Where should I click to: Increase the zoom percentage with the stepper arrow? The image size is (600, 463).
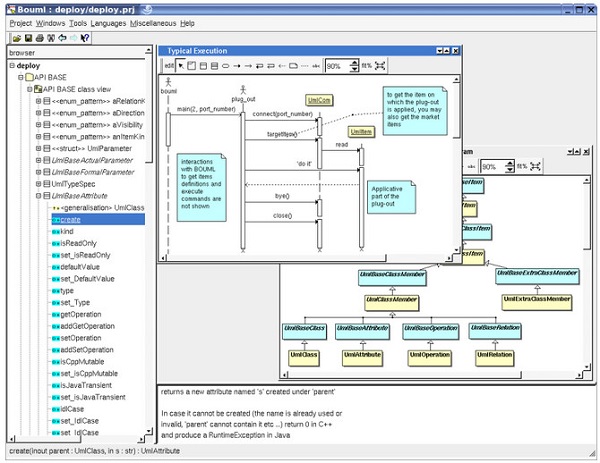353,63
